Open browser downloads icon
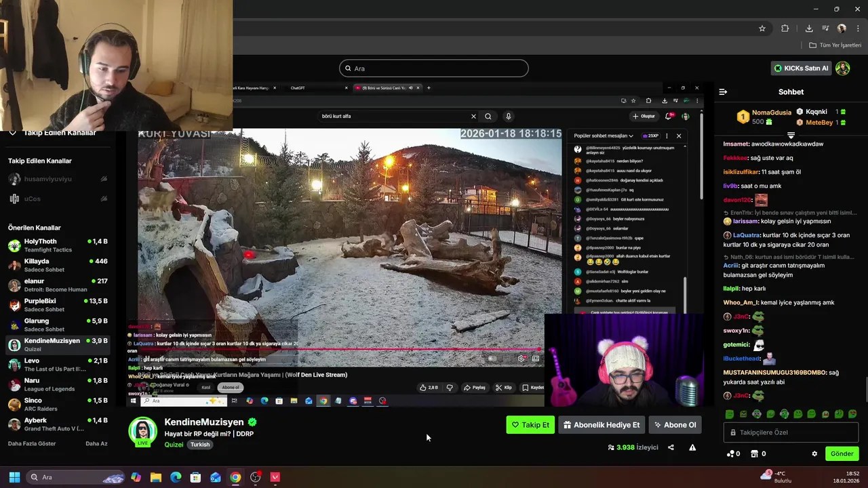Image resolution: width=868 pixels, height=488 pixels. coord(809,28)
